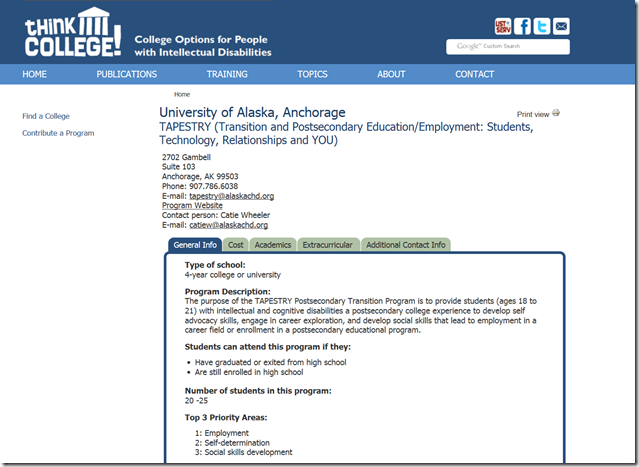Switch to the Extracurricular tab
The image size is (639, 467).
coord(328,245)
